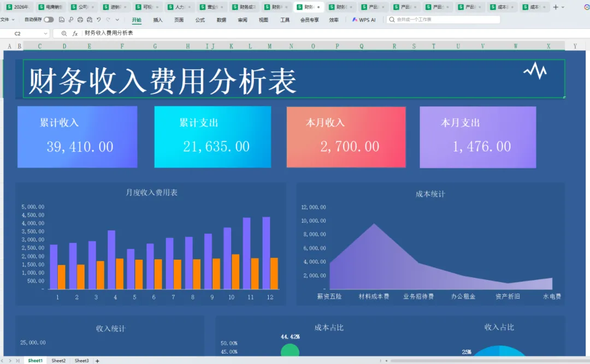Open the 会员专享 tab
This screenshot has height=364, width=590.
point(309,20)
